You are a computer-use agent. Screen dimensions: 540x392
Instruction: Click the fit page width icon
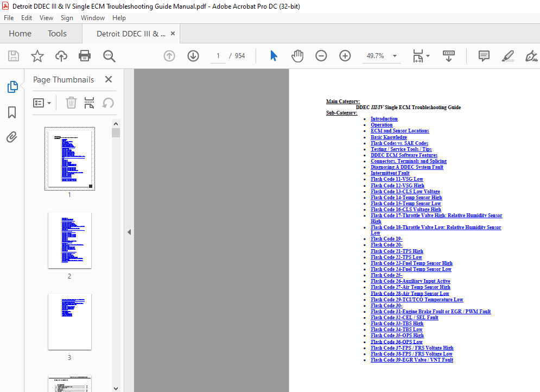[418, 56]
